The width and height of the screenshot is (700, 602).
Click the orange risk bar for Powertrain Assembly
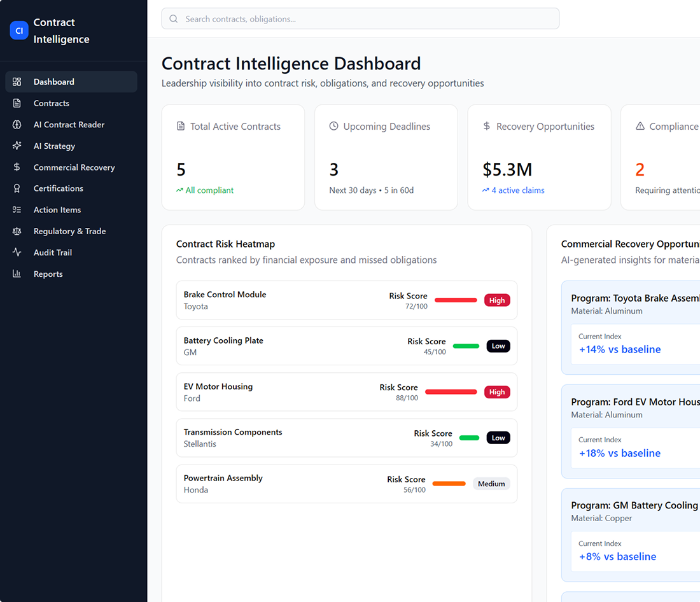tap(449, 484)
